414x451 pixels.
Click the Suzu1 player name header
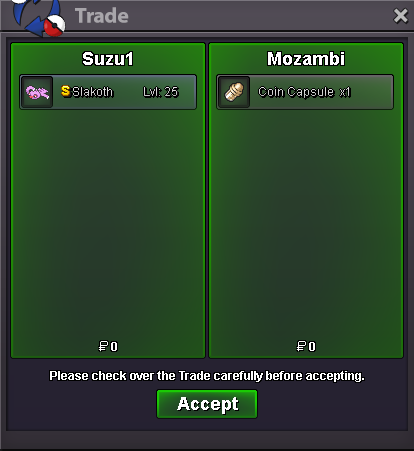(108, 59)
